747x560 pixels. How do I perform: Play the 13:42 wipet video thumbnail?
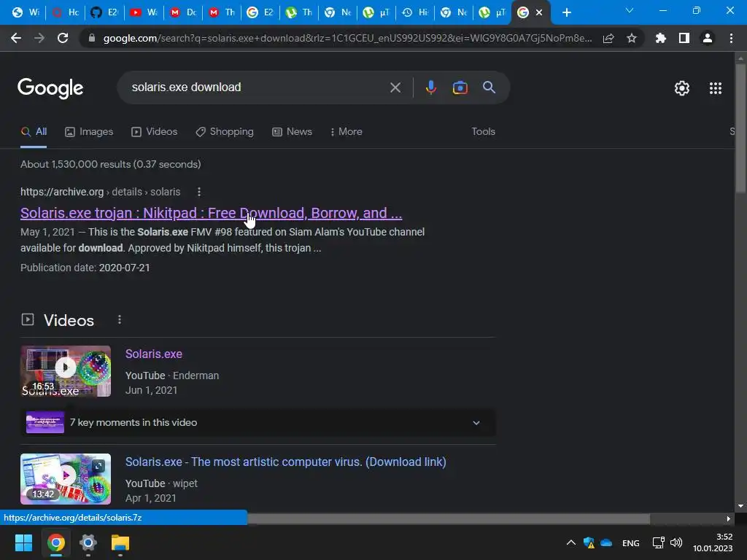[x=65, y=478]
